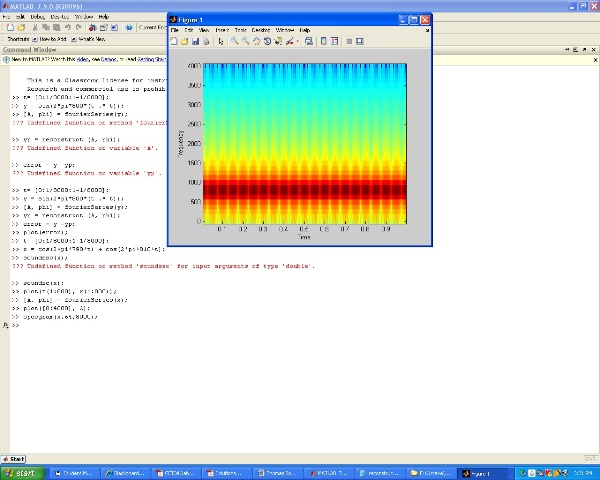The image size is (600, 480).
Task: Toggle the Insert Colorbar button
Action: click(322, 41)
